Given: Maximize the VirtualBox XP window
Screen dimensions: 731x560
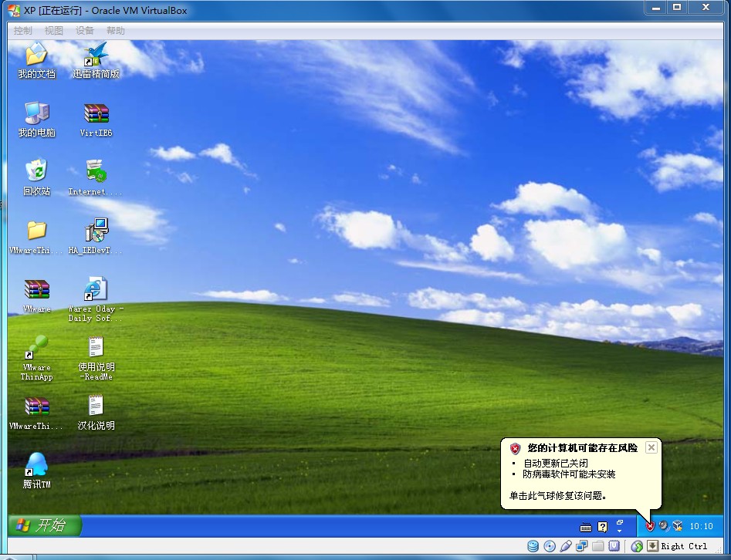Looking at the screenshot, I should pyautogui.click(x=677, y=8).
